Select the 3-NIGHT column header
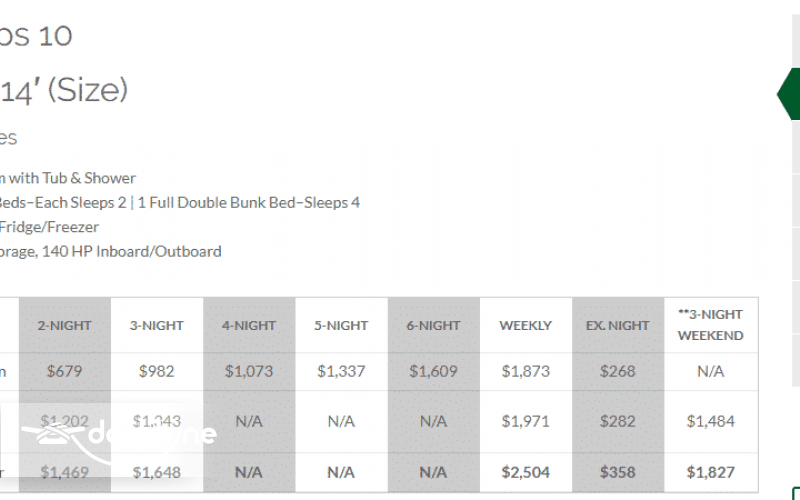 click(157, 326)
